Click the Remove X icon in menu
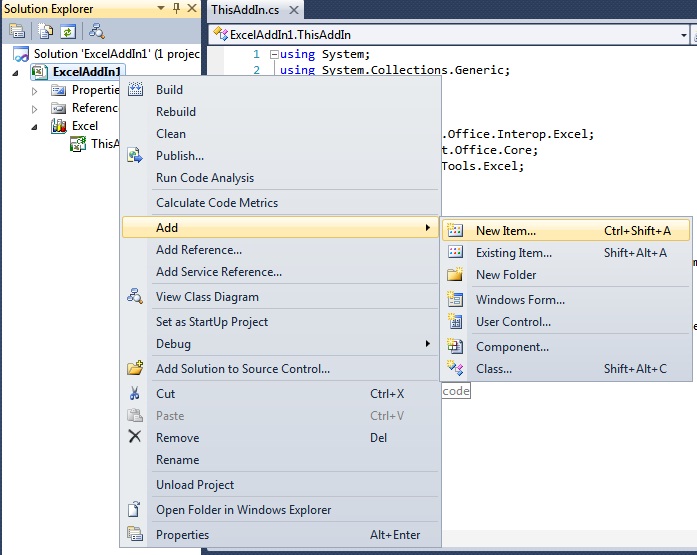Viewport: 697px width, 555px height. tap(135, 436)
